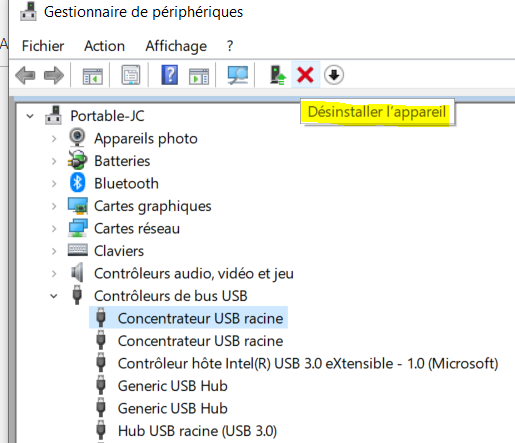Select the first Generic USB Hub
The height and width of the screenshot is (443, 515).
[x=173, y=386]
